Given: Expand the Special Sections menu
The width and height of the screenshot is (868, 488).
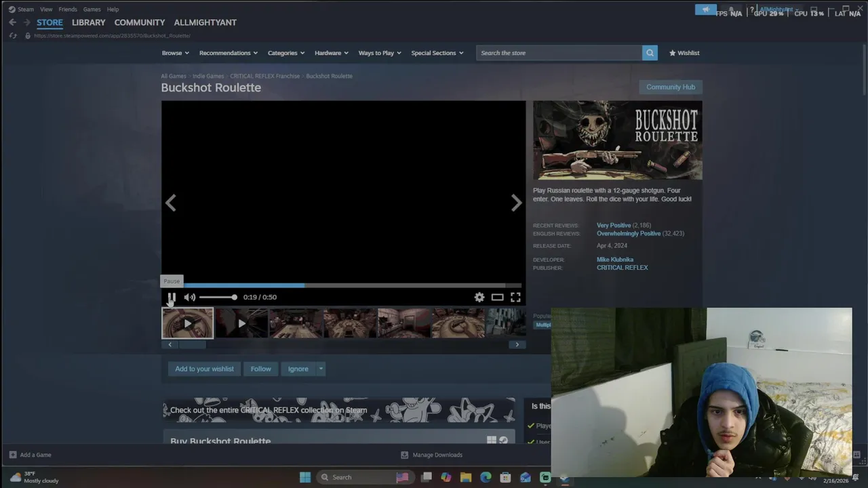Looking at the screenshot, I should coord(437,53).
